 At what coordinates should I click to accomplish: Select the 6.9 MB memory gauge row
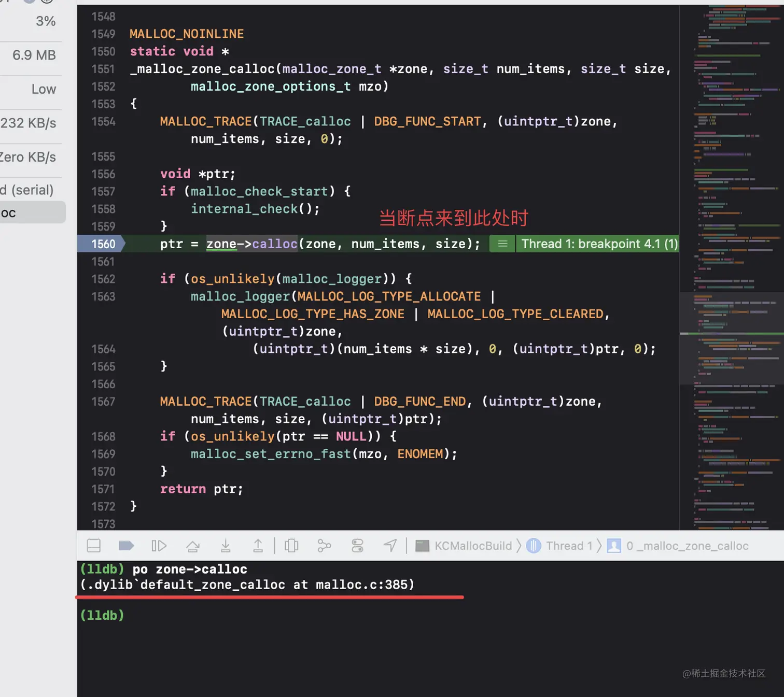31,55
